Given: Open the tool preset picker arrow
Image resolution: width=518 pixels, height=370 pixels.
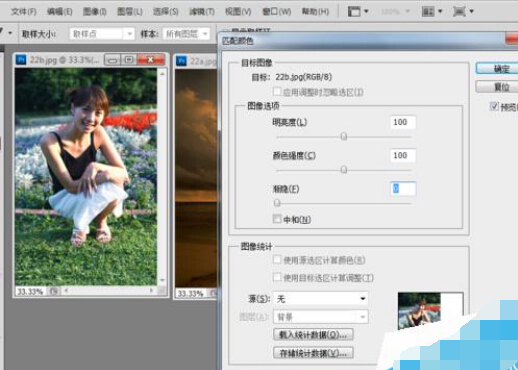Looking at the screenshot, I should point(10,33).
